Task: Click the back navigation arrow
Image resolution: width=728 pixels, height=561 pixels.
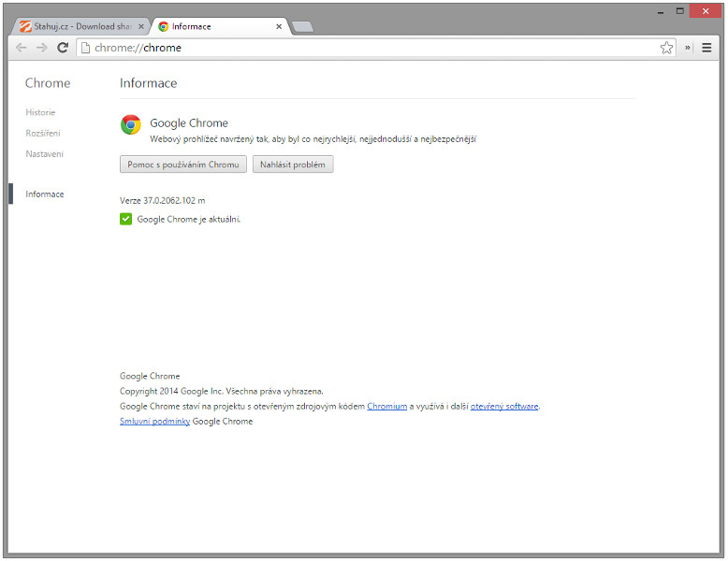Action: coord(21,48)
